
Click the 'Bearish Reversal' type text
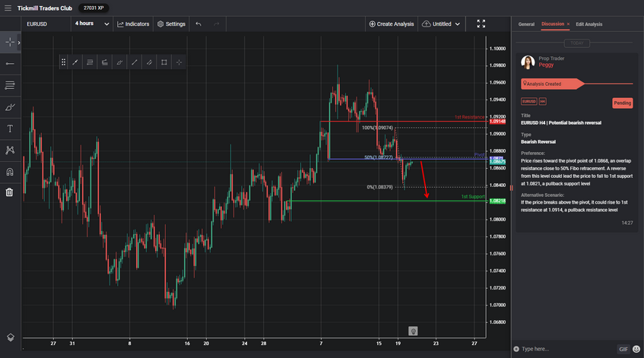538,141
